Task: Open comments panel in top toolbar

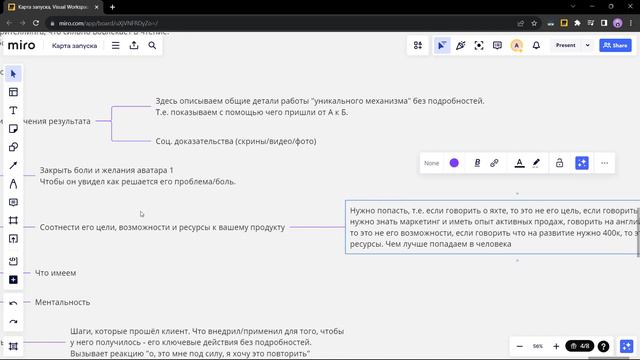Action: [x=497, y=45]
